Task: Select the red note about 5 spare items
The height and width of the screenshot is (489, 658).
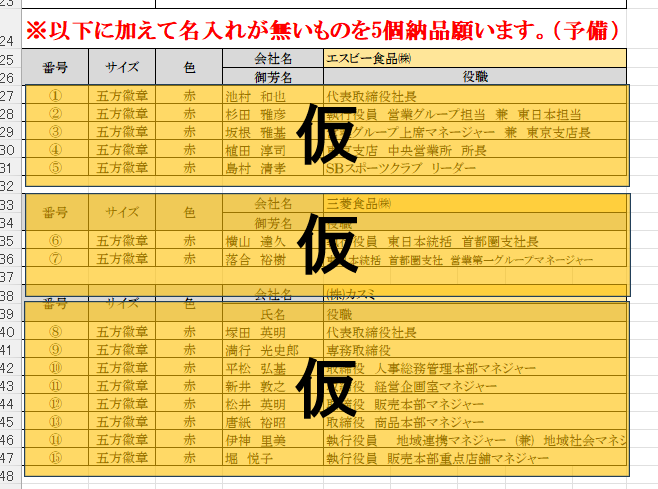Action: pyautogui.click(x=323, y=29)
